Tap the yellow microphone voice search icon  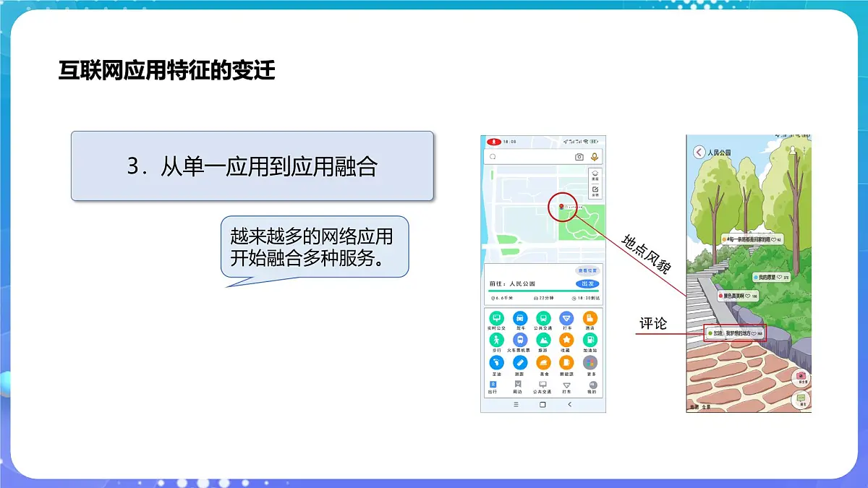point(595,157)
